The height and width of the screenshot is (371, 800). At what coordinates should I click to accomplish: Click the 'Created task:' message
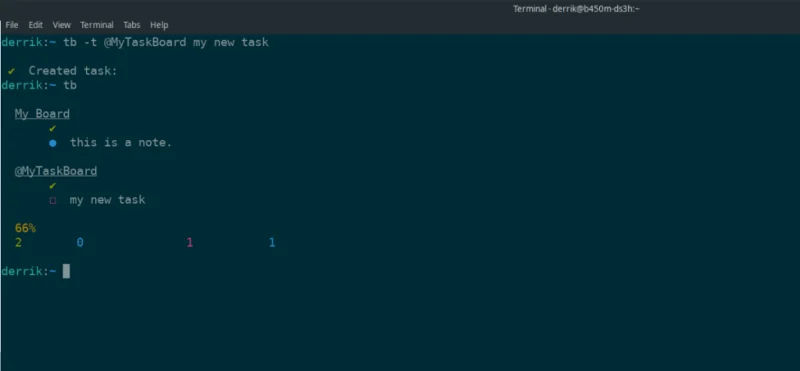(73, 71)
